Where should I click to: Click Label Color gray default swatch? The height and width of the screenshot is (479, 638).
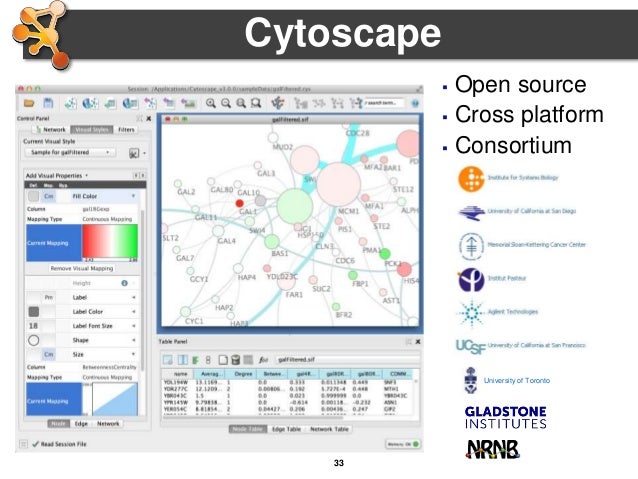point(34,312)
